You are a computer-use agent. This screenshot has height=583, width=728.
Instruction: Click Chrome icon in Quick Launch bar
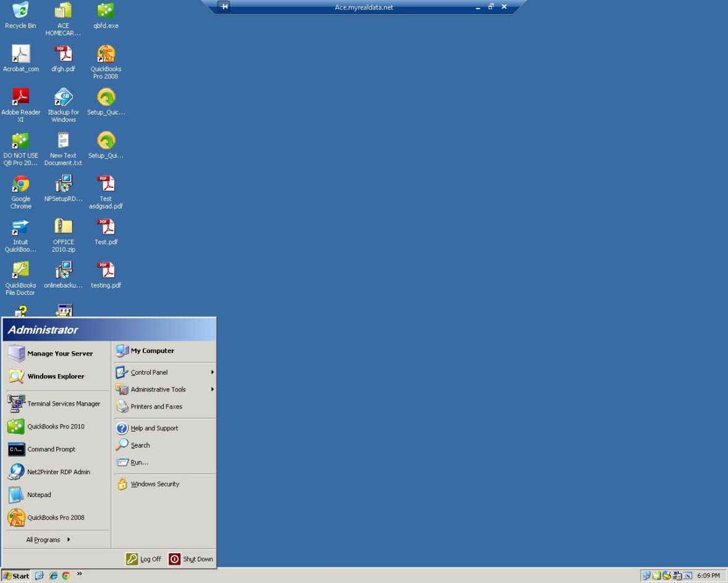66,576
